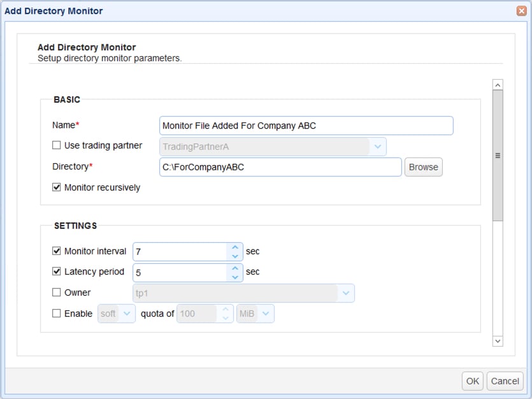
Task: Open the MiB unit dropdown
Action: tap(266, 313)
